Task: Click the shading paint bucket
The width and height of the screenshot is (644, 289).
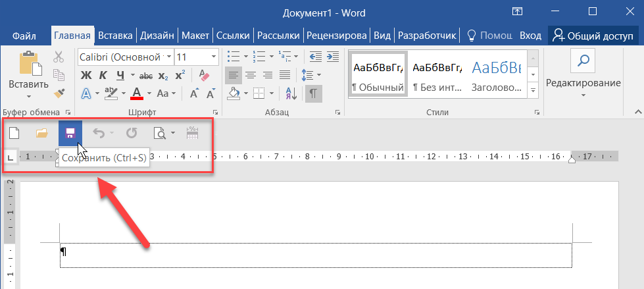Action: pyautogui.click(x=234, y=93)
